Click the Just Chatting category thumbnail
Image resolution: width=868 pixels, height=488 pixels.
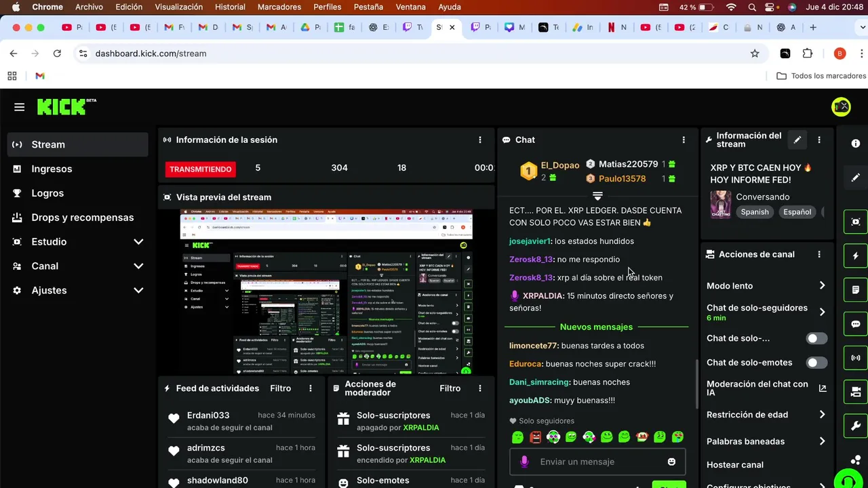point(720,205)
